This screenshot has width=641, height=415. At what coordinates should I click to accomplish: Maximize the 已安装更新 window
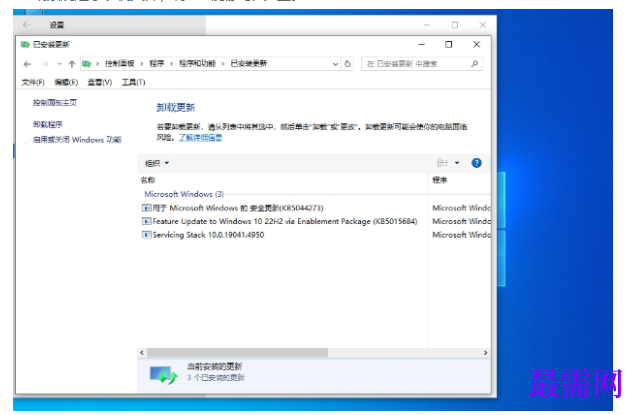(x=448, y=44)
